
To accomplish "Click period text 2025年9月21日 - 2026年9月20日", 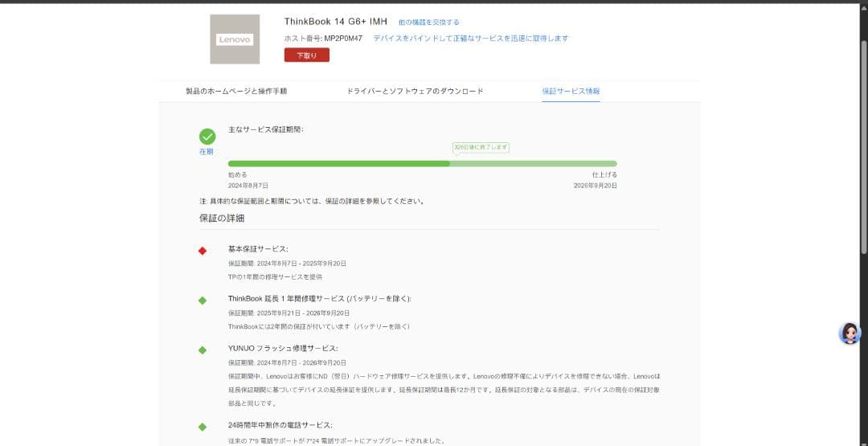I will 303,313.
